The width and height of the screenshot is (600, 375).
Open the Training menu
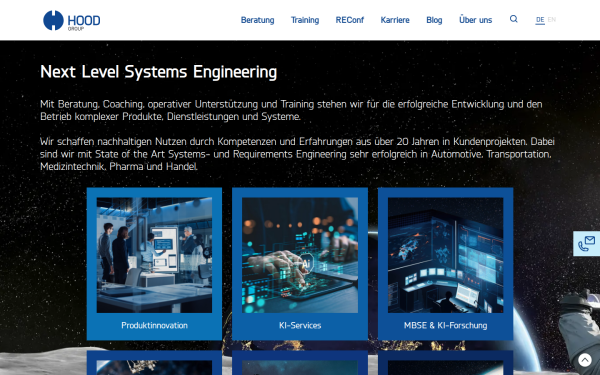(305, 20)
